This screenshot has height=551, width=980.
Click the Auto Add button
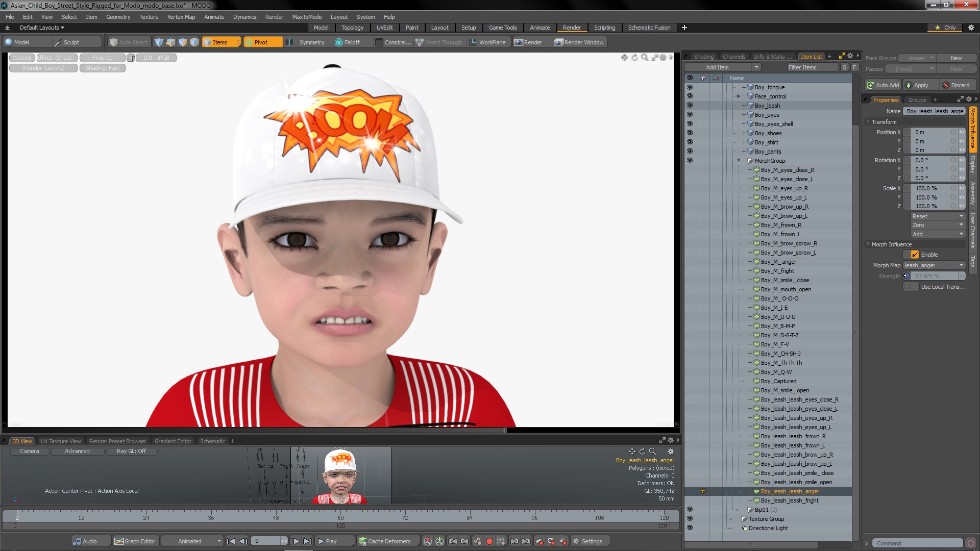pos(883,85)
